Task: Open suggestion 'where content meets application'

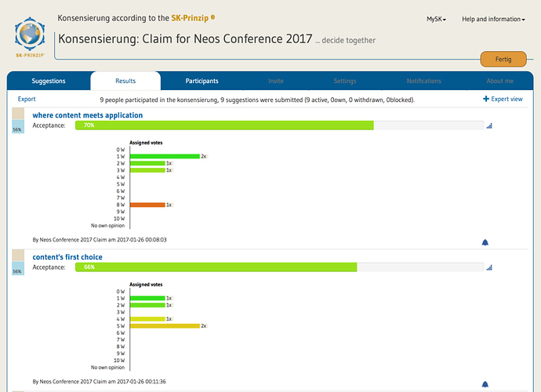Action: 87,115
